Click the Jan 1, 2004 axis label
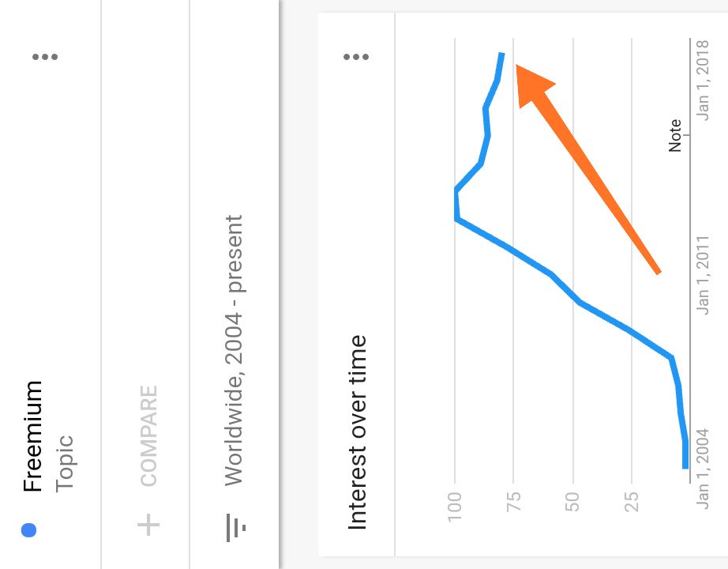The height and width of the screenshot is (569, 728). 703,469
